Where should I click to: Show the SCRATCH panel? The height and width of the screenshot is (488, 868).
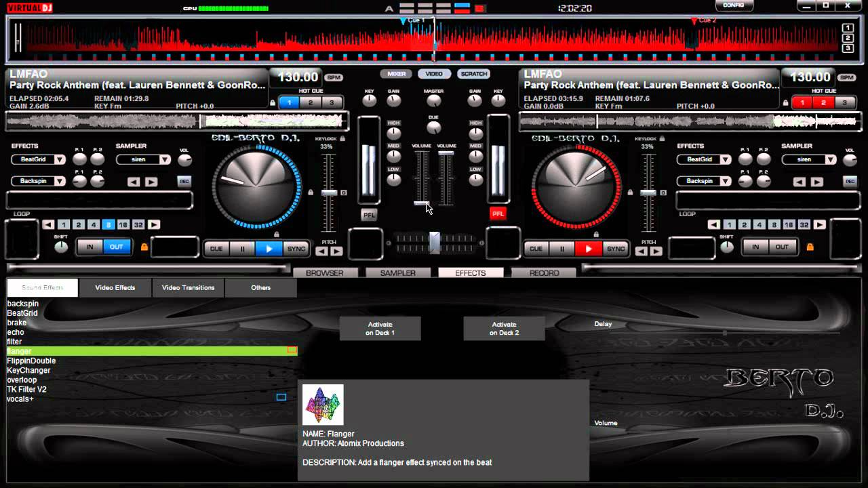pyautogui.click(x=473, y=74)
